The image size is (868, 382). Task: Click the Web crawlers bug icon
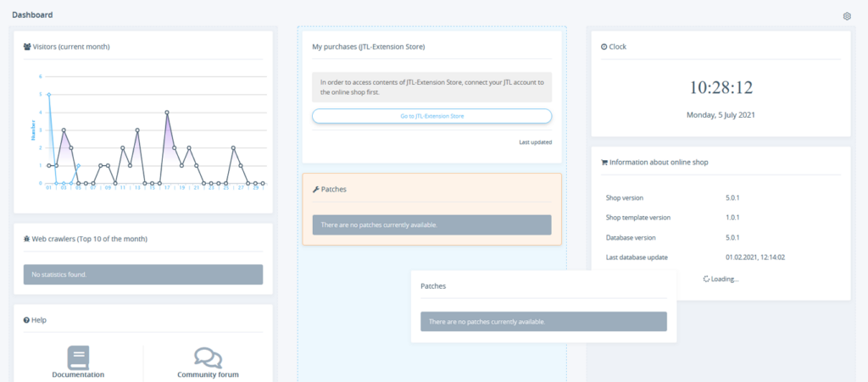(26, 240)
